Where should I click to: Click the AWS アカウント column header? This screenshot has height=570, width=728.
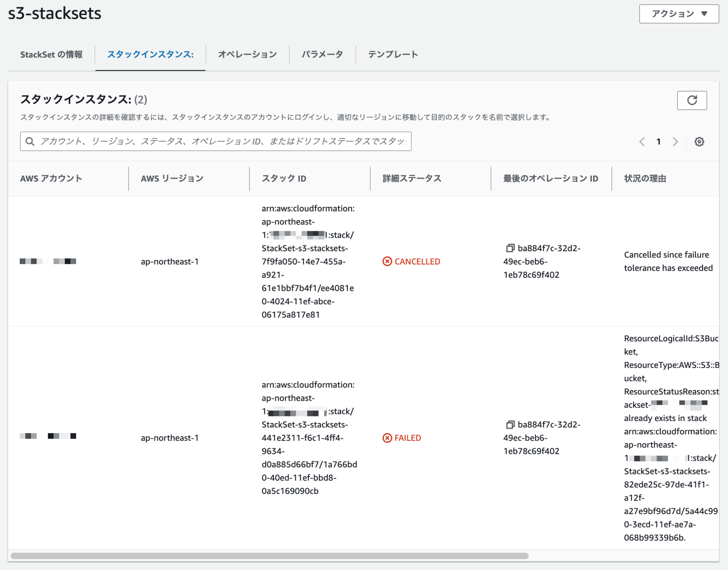coord(51,178)
